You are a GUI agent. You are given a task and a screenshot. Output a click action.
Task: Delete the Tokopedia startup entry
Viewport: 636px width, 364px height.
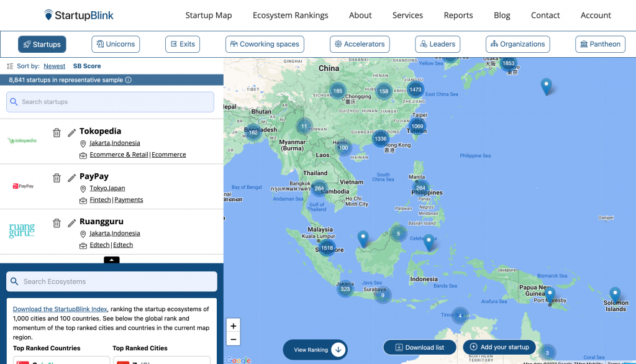pos(57,132)
